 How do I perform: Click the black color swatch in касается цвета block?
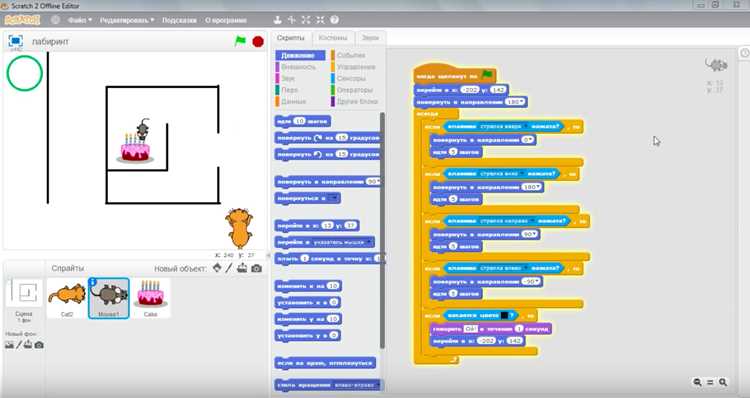pyautogui.click(x=504, y=316)
